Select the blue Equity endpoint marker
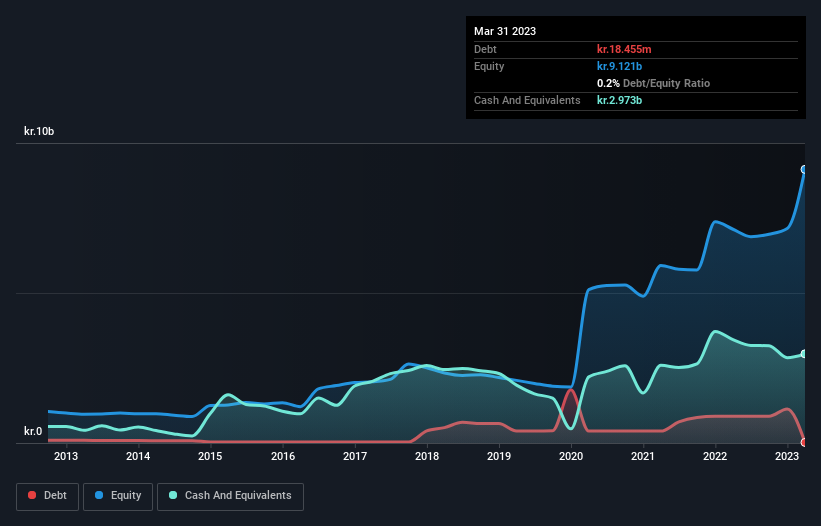The image size is (821, 526). pos(804,170)
